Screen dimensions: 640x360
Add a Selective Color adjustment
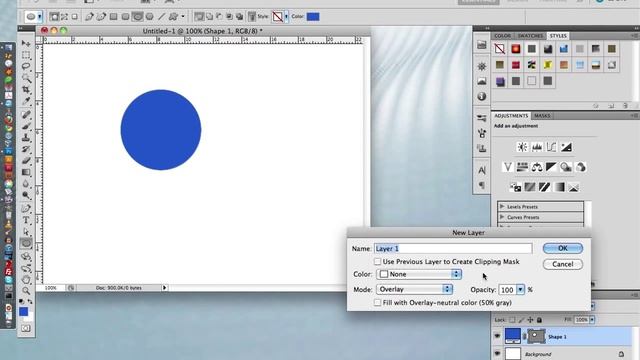tap(573, 187)
